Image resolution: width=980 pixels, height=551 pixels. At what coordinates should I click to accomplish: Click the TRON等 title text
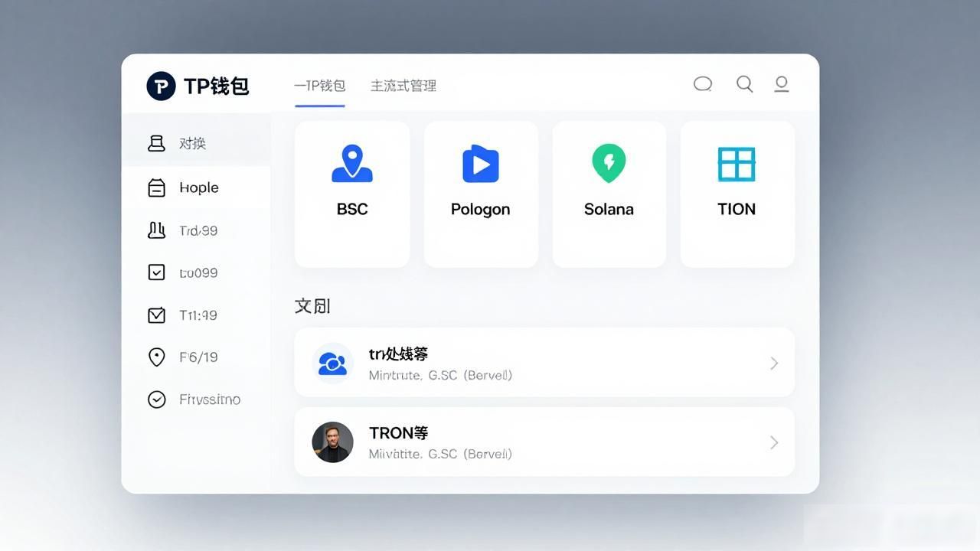coord(398,433)
